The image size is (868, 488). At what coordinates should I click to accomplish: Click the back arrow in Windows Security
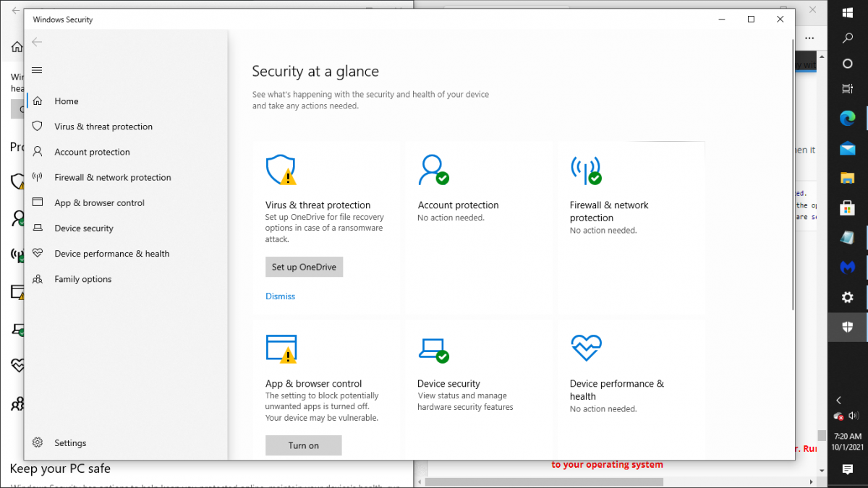click(x=37, y=42)
